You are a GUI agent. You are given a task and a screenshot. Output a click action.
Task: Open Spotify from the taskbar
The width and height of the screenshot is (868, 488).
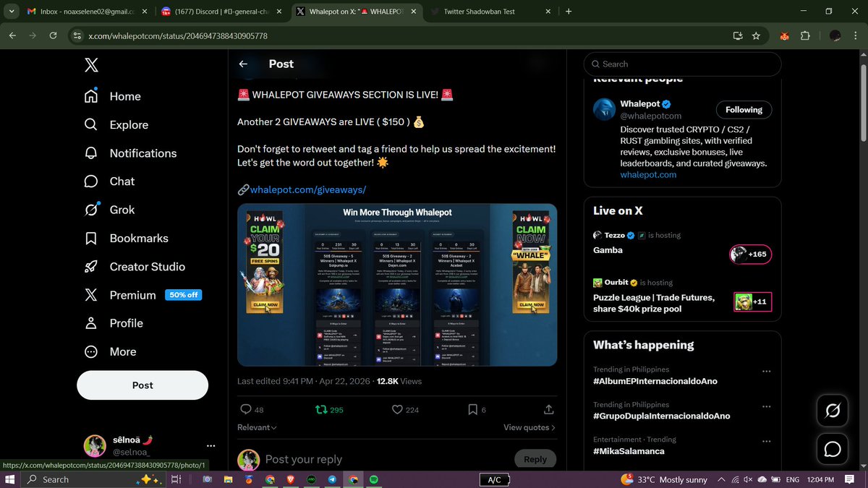click(374, 479)
